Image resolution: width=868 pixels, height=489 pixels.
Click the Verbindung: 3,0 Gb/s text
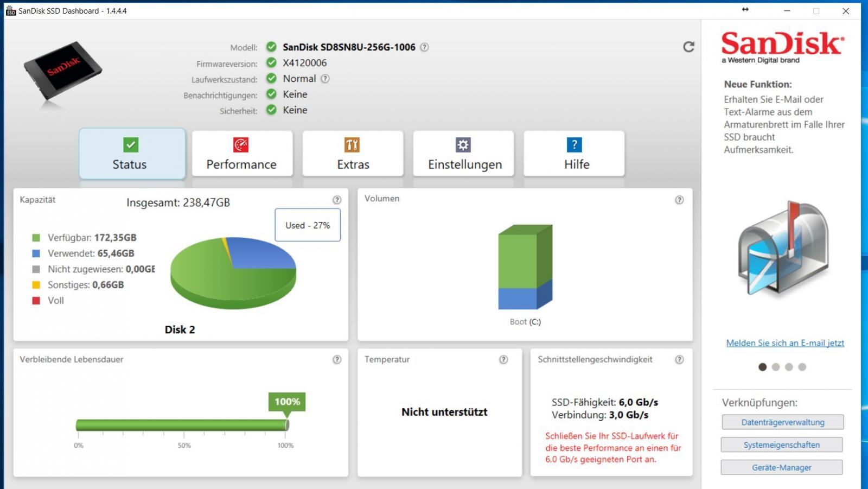click(600, 415)
